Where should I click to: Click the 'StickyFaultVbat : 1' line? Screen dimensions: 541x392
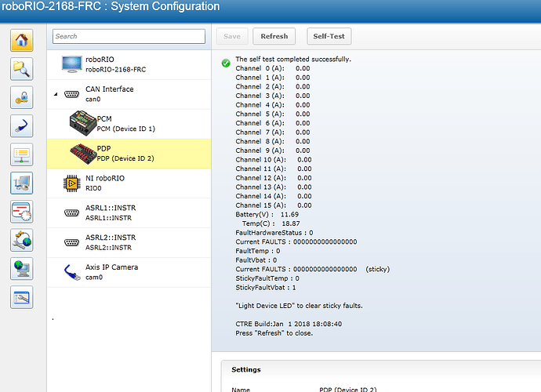coord(266,288)
